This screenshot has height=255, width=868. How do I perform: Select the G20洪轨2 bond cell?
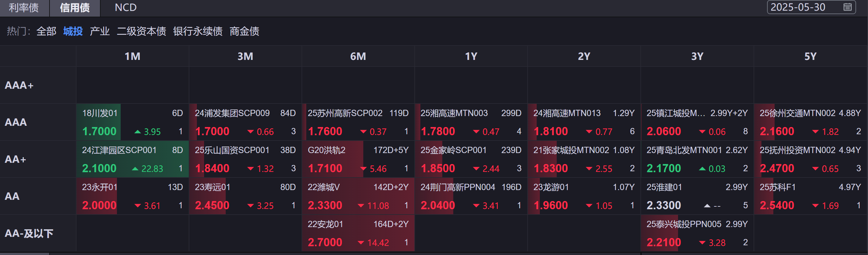click(358, 159)
